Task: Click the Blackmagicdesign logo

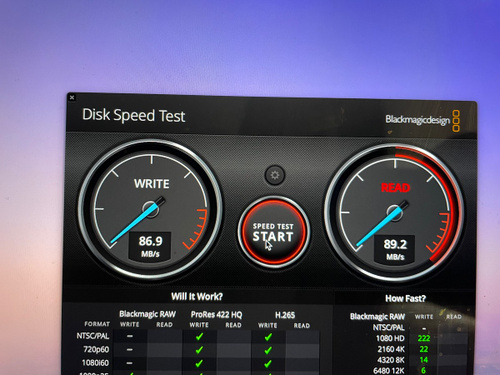Action: [x=423, y=120]
